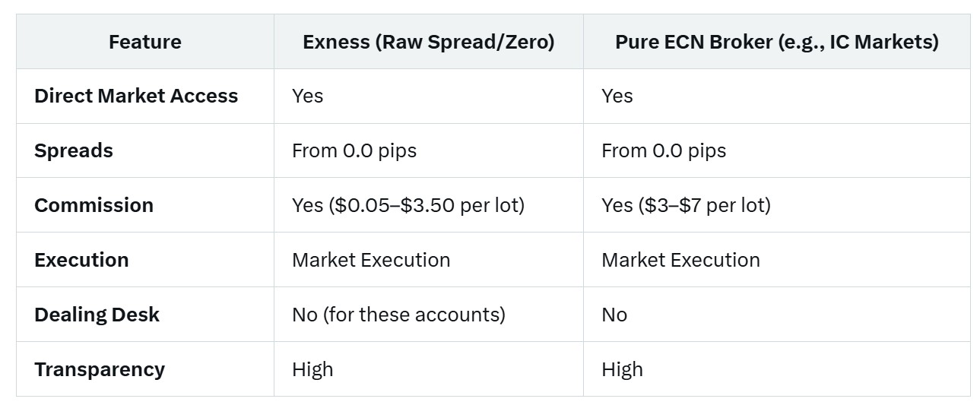Click Exness Market Execution cell
This screenshot has width=980, height=405.
371,260
